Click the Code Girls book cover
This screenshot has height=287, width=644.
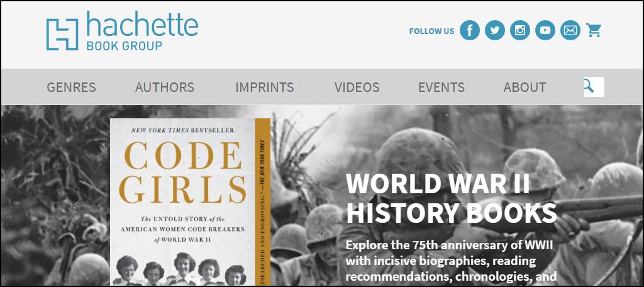pyautogui.click(x=190, y=202)
